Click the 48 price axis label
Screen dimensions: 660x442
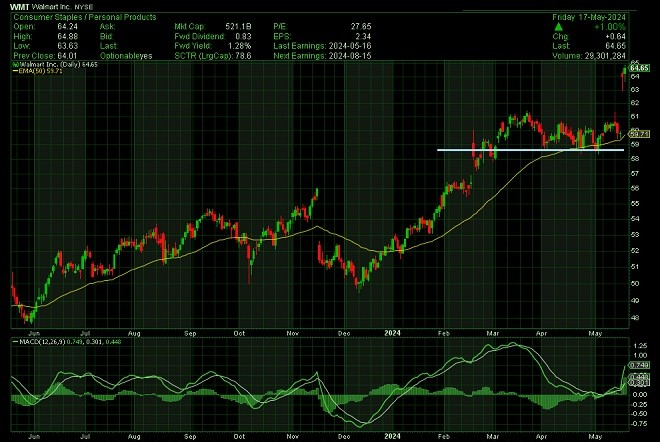tap(635, 318)
